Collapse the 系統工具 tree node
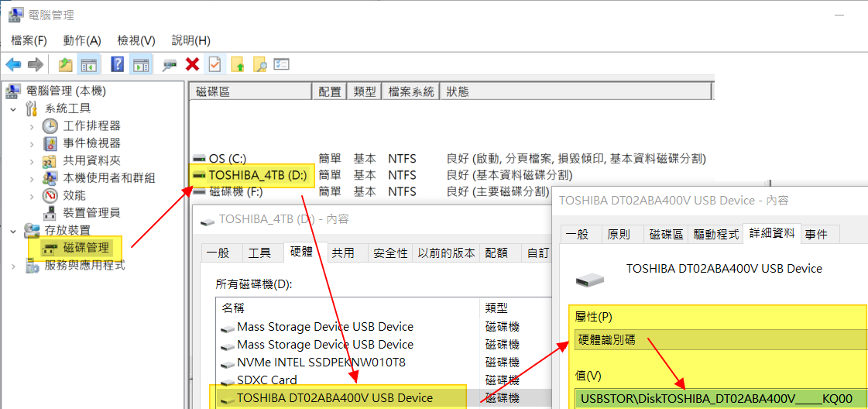The height and width of the screenshot is (409, 868). click(x=13, y=108)
